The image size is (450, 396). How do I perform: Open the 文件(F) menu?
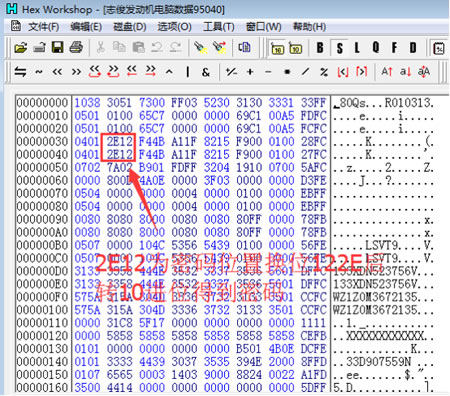(x=44, y=27)
